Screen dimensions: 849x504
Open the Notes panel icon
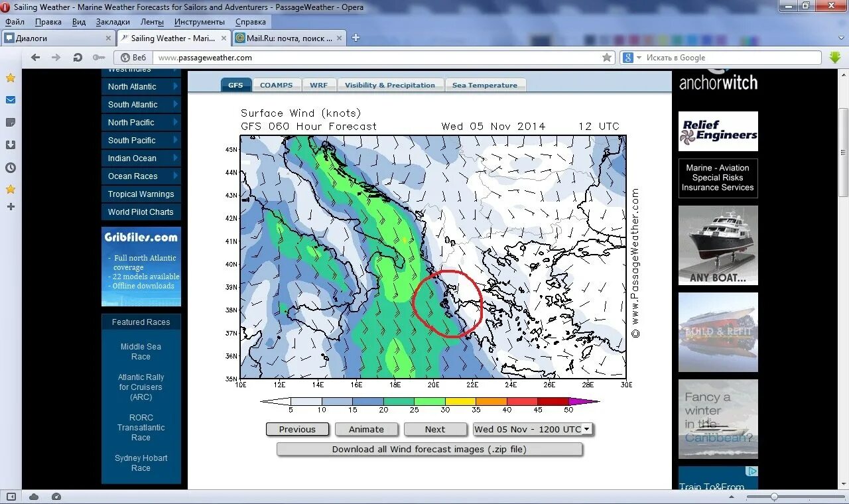[x=10, y=123]
